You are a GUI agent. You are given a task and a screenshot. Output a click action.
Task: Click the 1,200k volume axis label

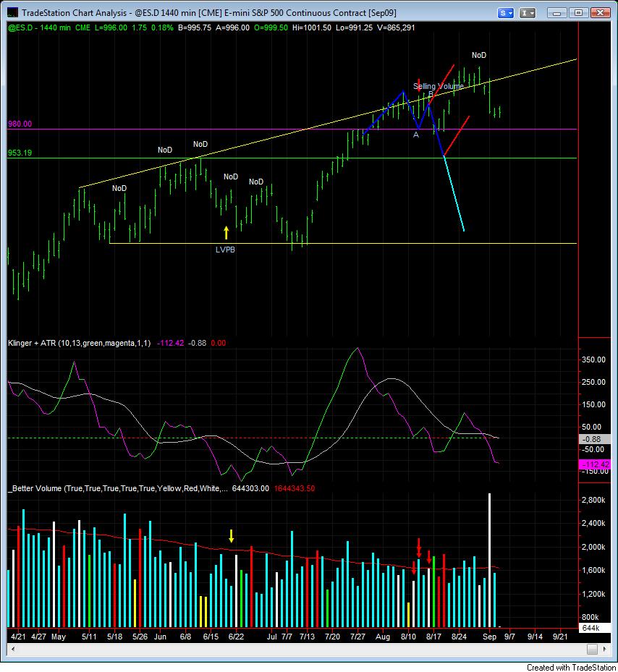point(593,594)
